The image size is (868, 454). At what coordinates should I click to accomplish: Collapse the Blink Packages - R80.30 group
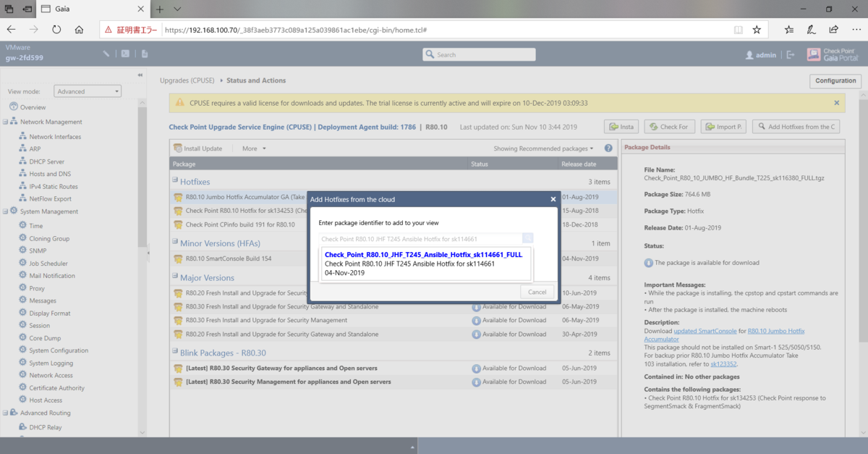(175, 351)
